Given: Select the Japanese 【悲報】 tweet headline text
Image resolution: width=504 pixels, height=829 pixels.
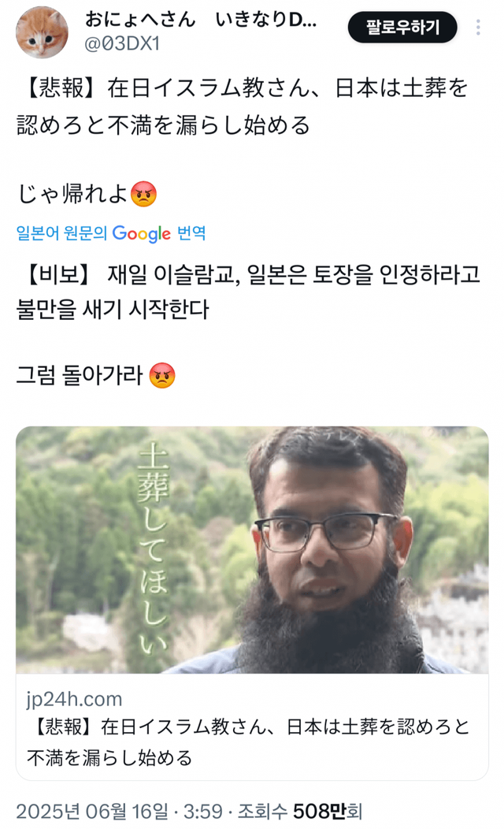Looking at the screenshot, I should coord(243,106).
